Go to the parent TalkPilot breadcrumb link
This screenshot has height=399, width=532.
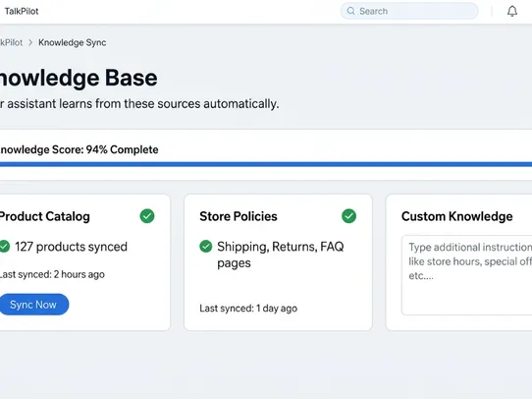pyautogui.click(x=11, y=43)
